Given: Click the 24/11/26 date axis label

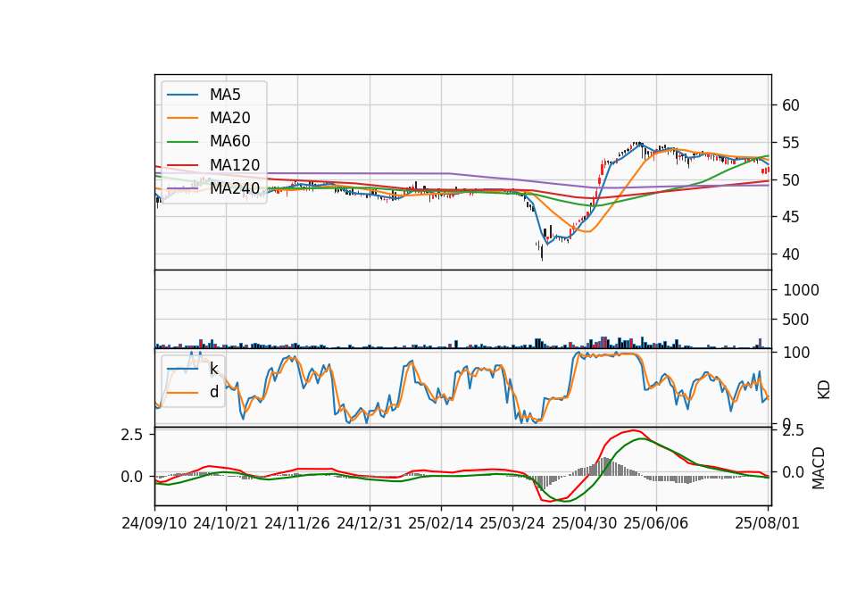Looking at the screenshot, I should [297, 523].
